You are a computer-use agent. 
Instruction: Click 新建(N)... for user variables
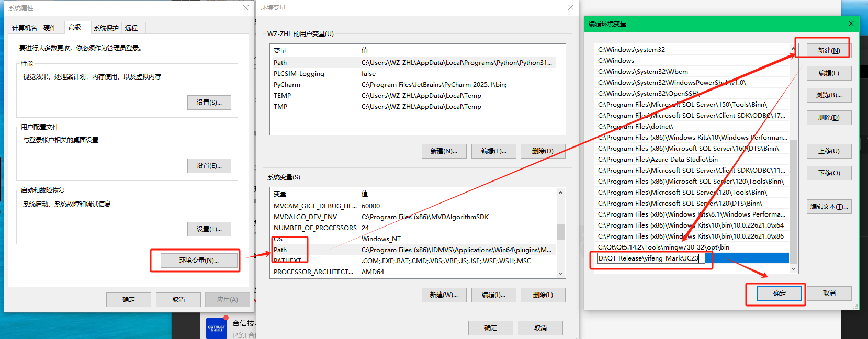444,151
